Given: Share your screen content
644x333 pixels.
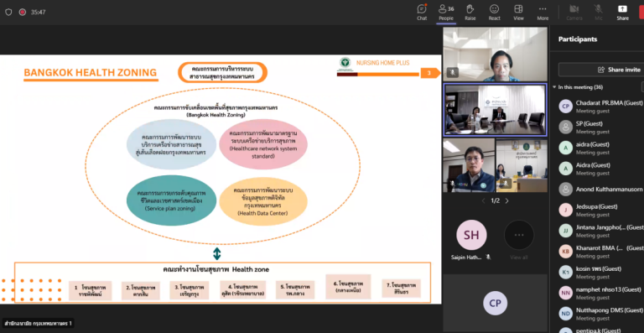Looking at the screenshot, I should (622, 13).
